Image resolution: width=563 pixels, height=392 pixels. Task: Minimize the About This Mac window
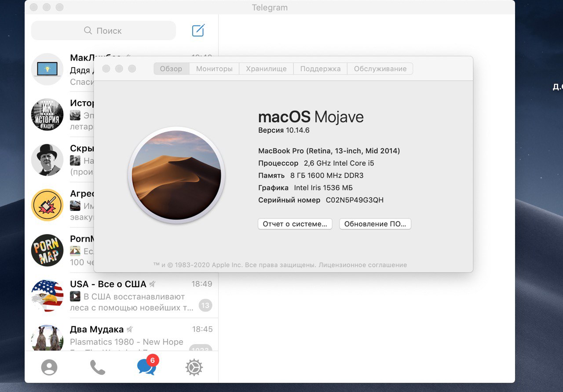click(119, 69)
